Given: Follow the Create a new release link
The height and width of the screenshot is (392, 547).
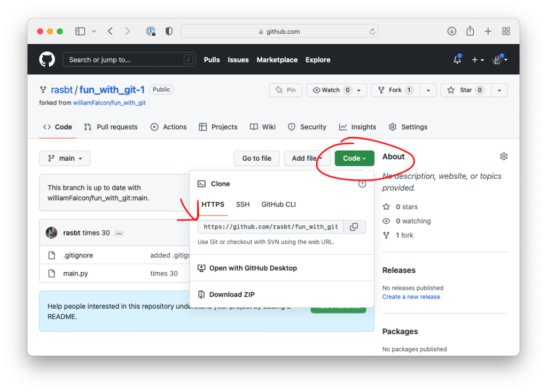Looking at the screenshot, I should [411, 296].
